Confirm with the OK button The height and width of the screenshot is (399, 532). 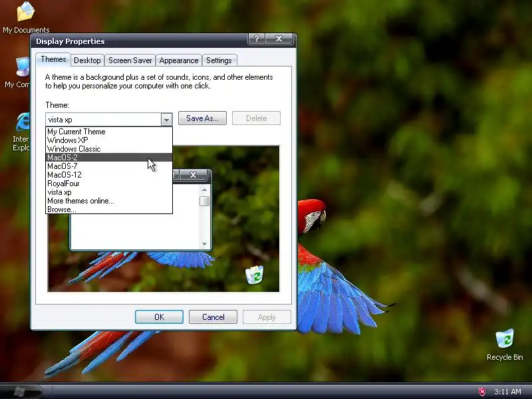pyautogui.click(x=159, y=317)
